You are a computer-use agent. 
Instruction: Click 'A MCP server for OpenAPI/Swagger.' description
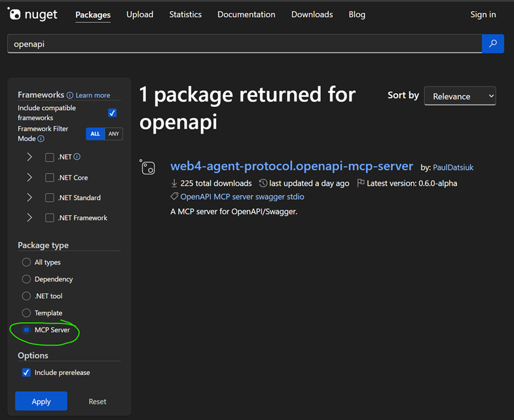pyautogui.click(x=234, y=212)
